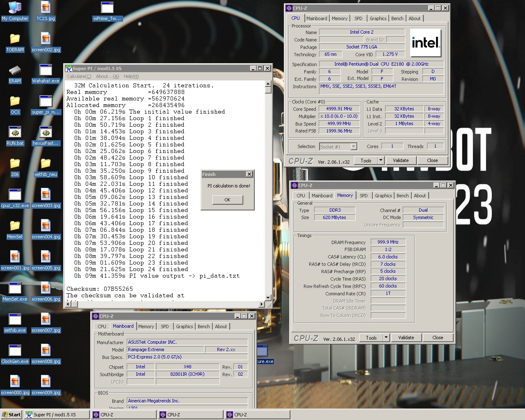Click Super PI horizontal scrollbar right arrow
The width and height of the screenshot is (525, 420).
pos(262,304)
